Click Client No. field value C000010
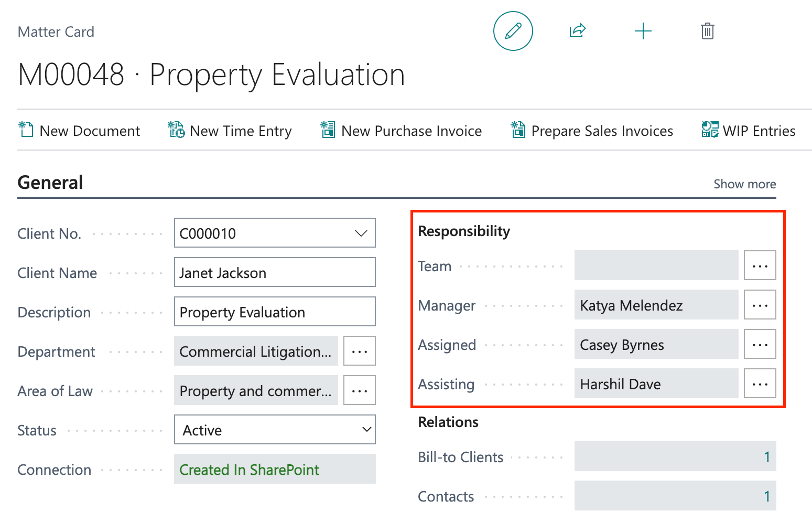 pos(208,233)
